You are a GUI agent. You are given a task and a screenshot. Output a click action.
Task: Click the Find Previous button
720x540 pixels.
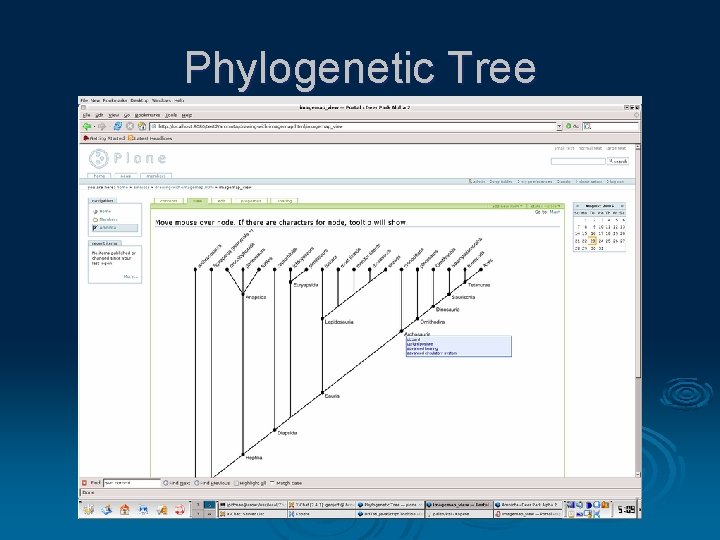212,483
